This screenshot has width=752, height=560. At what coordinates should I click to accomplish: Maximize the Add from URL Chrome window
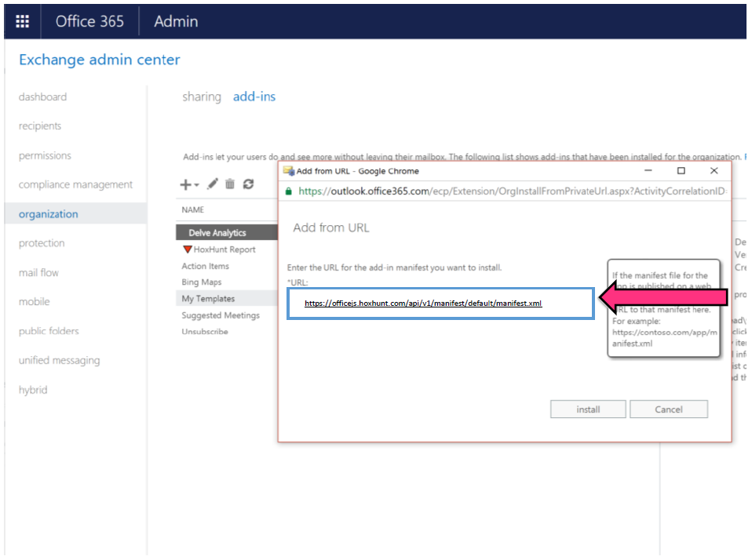tap(681, 170)
